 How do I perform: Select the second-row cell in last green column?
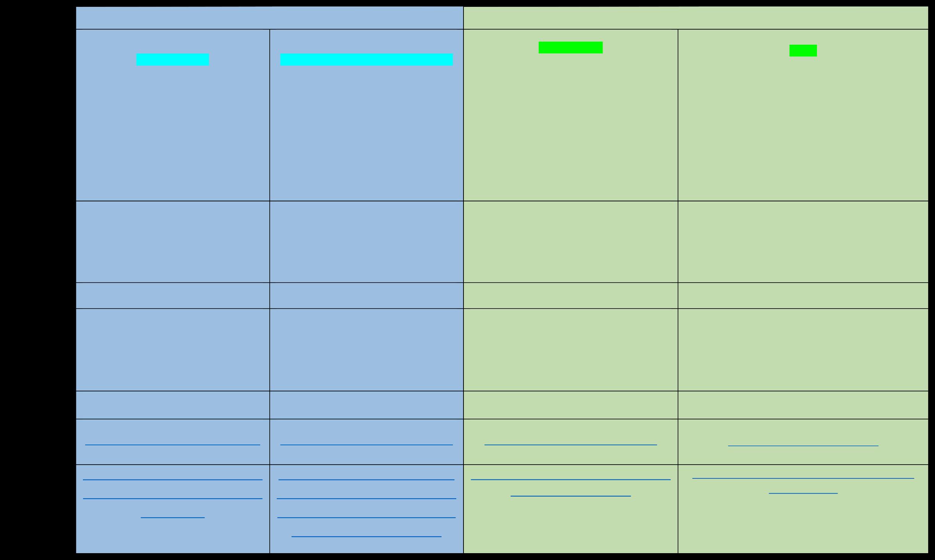tap(803, 241)
